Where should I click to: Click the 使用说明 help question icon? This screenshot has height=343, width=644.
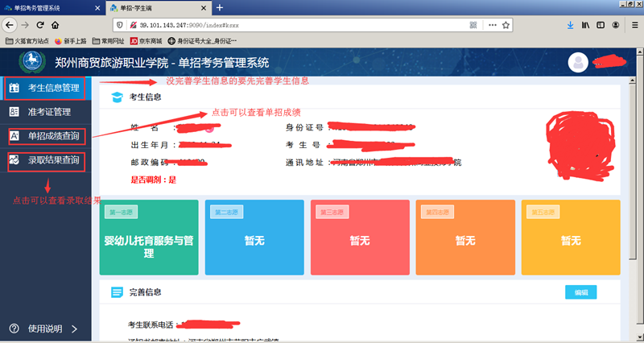point(14,329)
